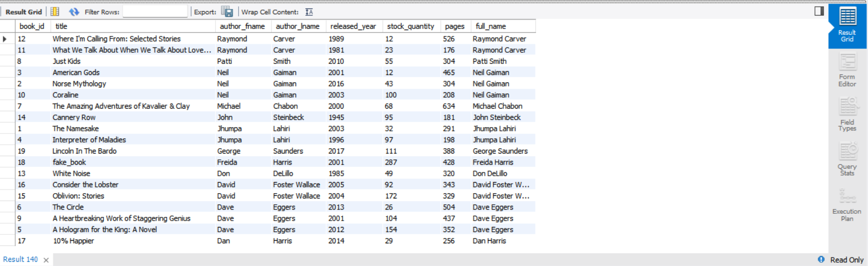Screen dimensions: 868x266
Task: Select the Result Grid view in the sidebar
Action: (x=847, y=25)
